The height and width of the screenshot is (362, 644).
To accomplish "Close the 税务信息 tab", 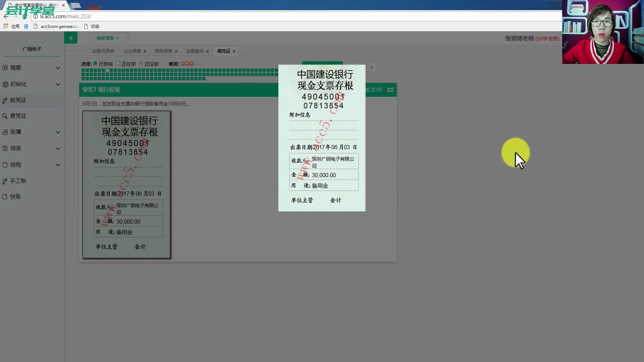I will [x=176, y=51].
